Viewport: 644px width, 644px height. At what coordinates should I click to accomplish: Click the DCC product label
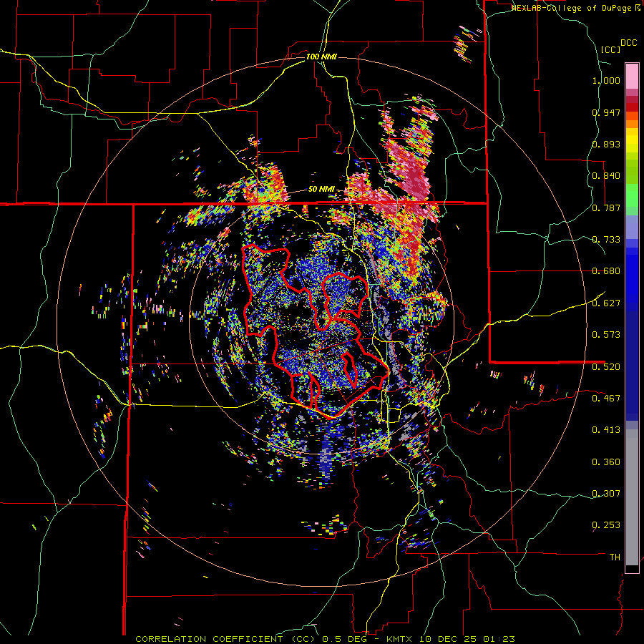pyautogui.click(x=628, y=43)
